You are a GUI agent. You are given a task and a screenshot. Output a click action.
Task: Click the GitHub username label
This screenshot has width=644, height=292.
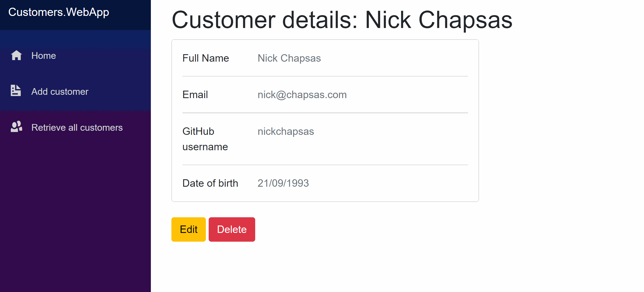tap(205, 139)
